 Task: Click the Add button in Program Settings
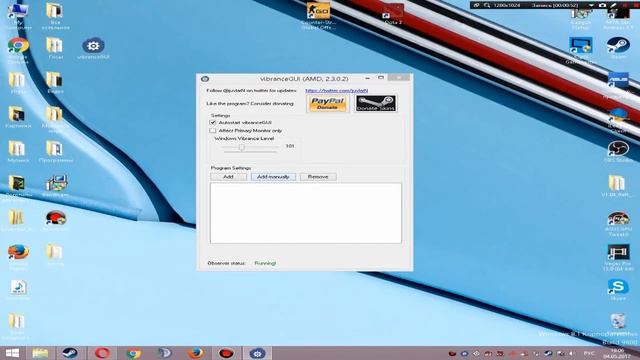pos(228,177)
